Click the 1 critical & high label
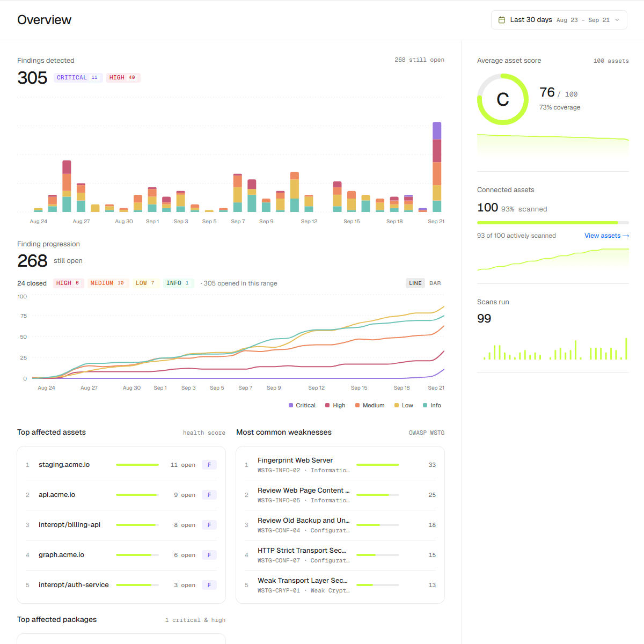This screenshot has height=644, width=644. point(195,620)
